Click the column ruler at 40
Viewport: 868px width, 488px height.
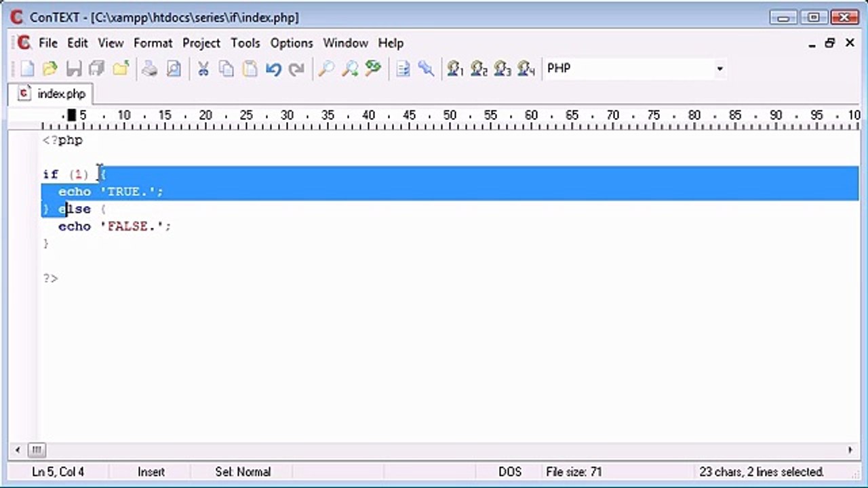pos(368,115)
